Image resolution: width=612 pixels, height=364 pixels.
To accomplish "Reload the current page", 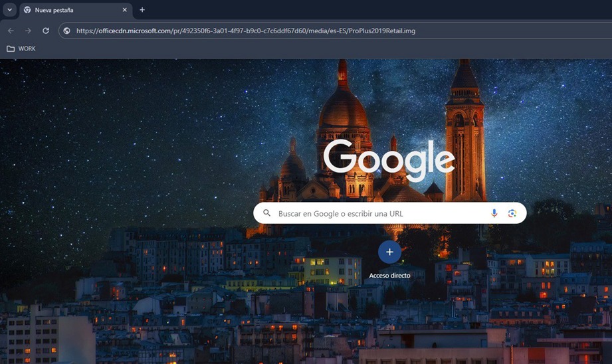I will 46,31.
